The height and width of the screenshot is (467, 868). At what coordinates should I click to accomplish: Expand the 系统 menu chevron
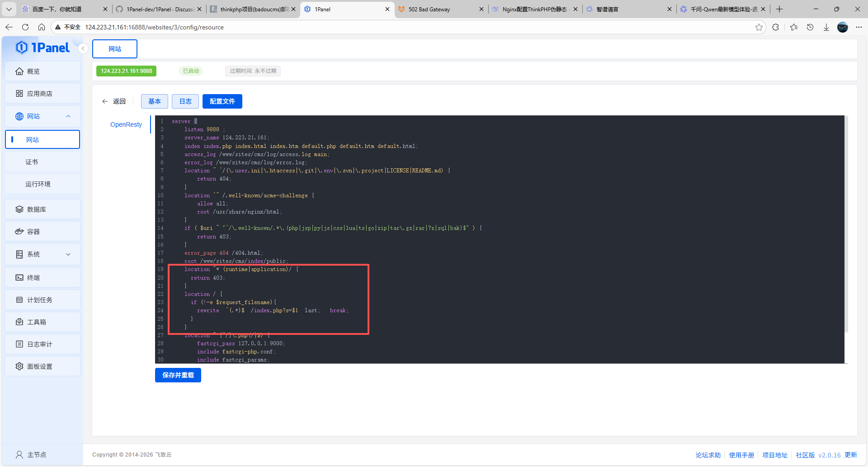68,254
